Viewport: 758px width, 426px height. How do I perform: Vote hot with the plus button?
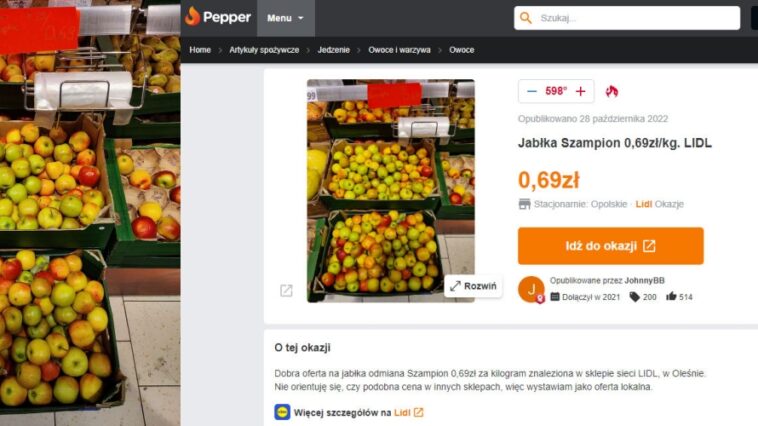point(581,91)
